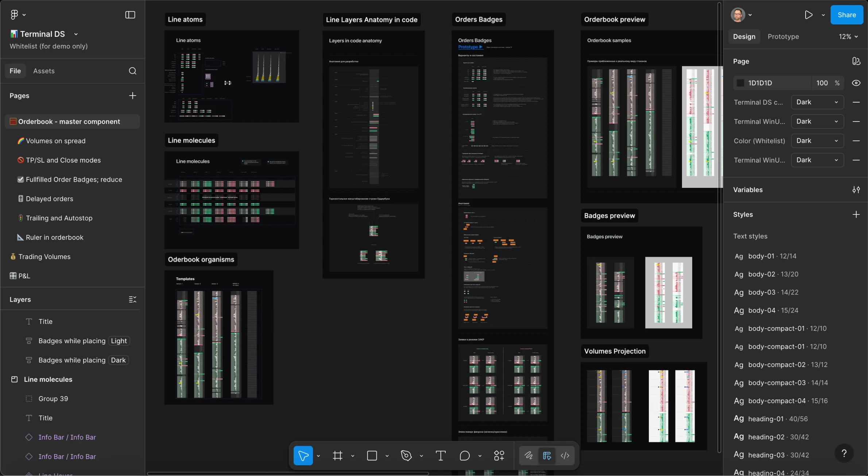868x476 pixels.
Task: Open Terminal DS collection Dark dropdown
Action: (817, 102)
